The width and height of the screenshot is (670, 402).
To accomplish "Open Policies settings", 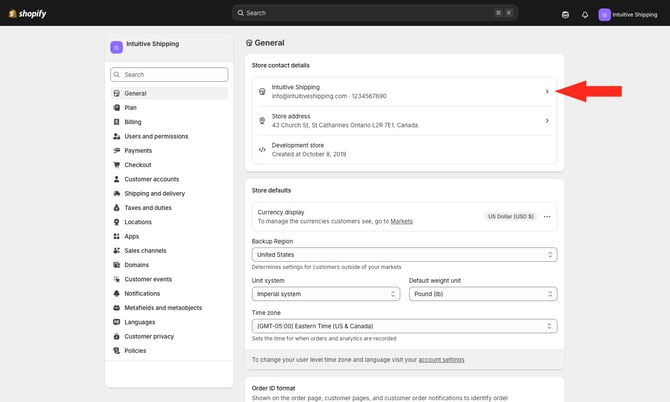I will [169, 351].
